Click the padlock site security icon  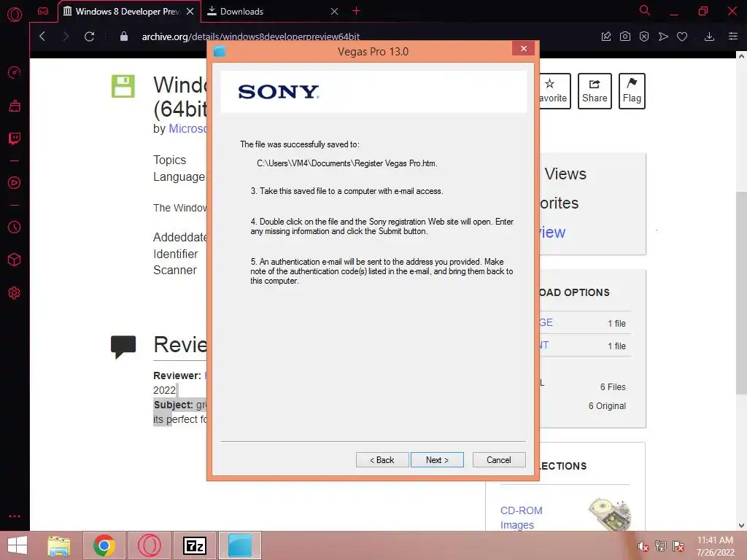(x=124, y=36)
